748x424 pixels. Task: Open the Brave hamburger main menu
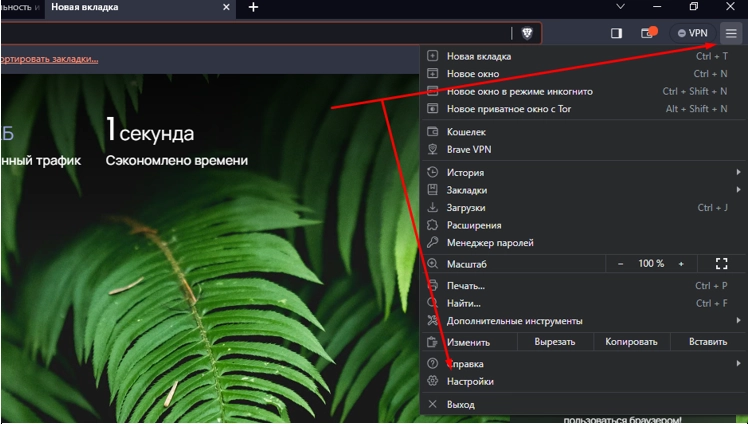[731, 33]
